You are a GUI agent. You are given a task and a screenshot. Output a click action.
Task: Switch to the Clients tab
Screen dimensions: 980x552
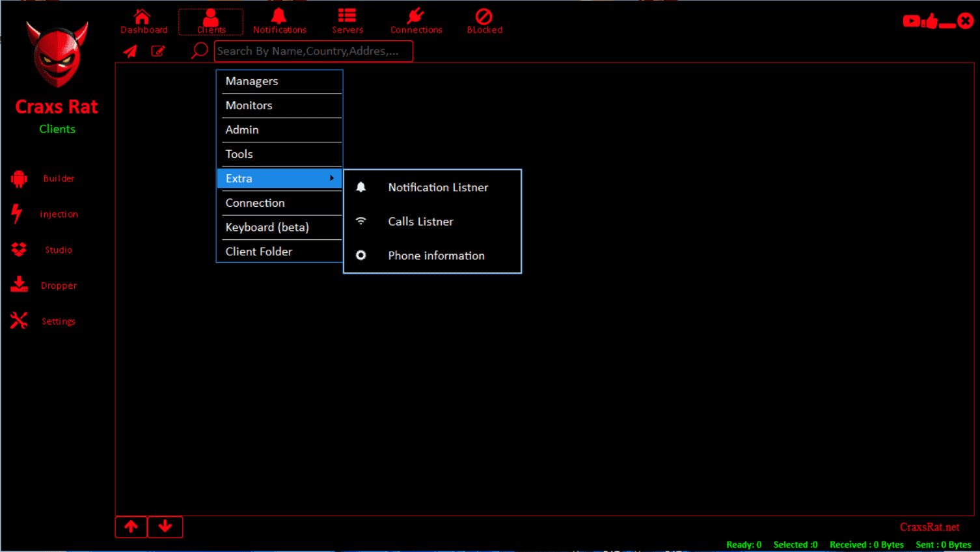(211, 21)
